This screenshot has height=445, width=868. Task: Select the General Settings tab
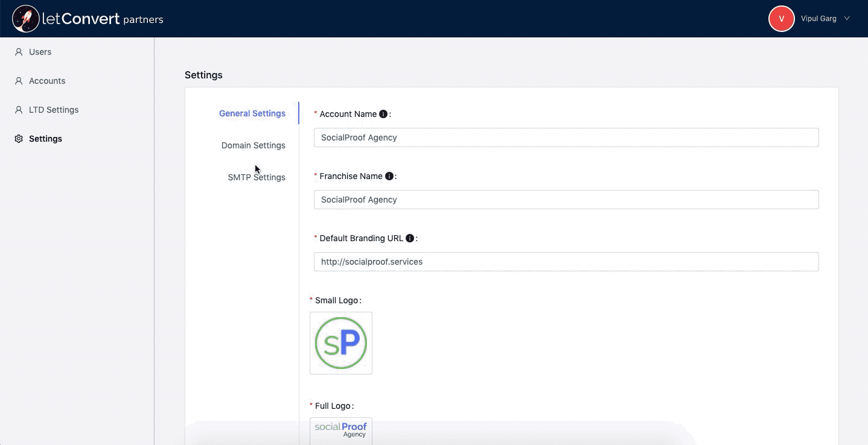[x=252, y=113]
